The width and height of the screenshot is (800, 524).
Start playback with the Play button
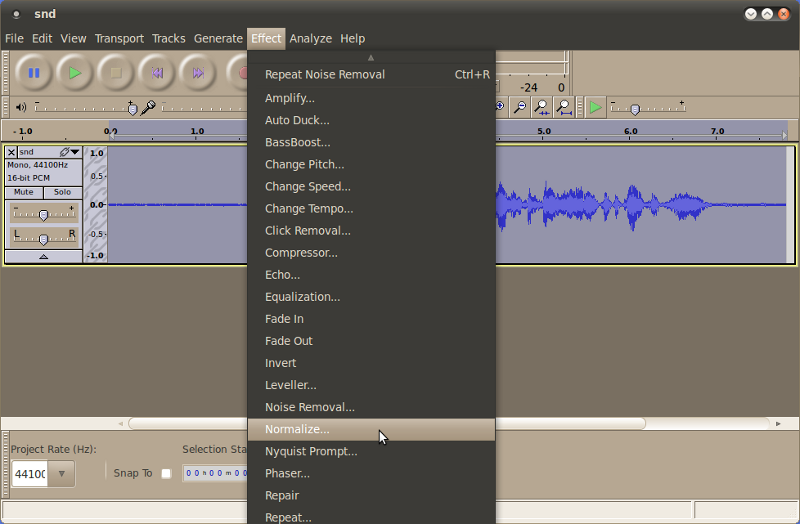75,73
